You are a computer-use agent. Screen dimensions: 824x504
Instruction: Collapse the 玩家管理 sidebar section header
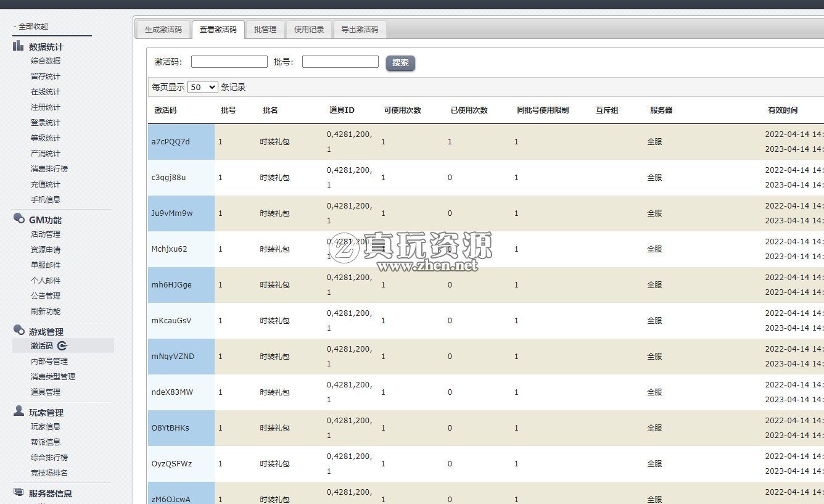point(46,413)
